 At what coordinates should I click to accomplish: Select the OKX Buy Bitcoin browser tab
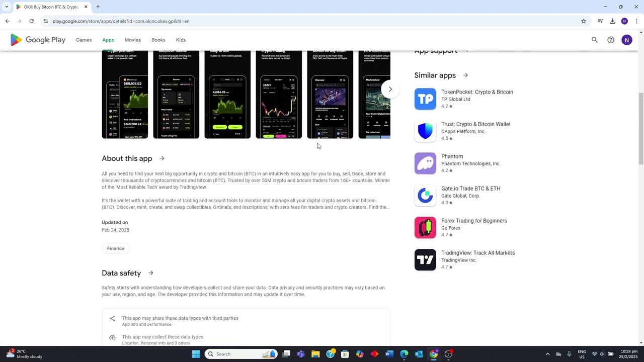[51, 7]
